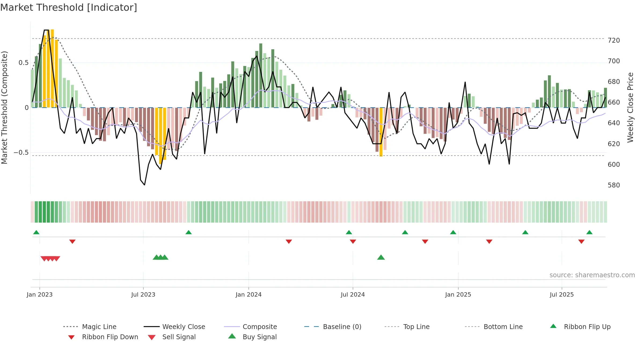Click the last Ribbon Flip Down marker in Aug 2025
The image size is (644, 362).
581,242
